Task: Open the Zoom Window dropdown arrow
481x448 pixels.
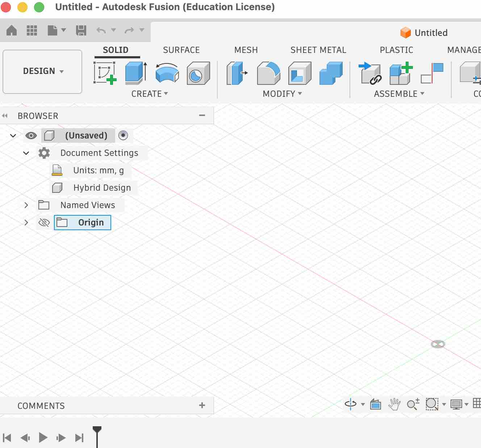Action: point(444,404)
